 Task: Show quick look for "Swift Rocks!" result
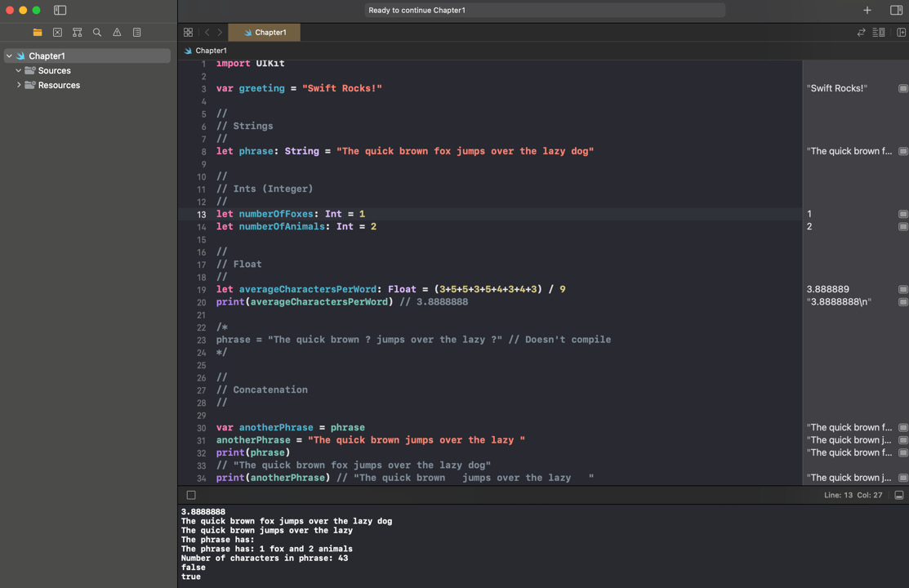902,88
